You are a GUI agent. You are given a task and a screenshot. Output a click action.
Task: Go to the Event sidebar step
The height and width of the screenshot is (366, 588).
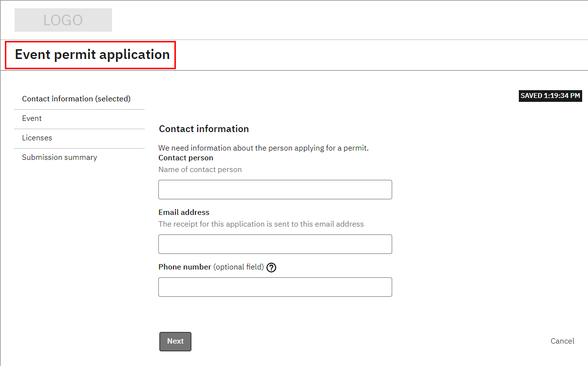(32, 118)
